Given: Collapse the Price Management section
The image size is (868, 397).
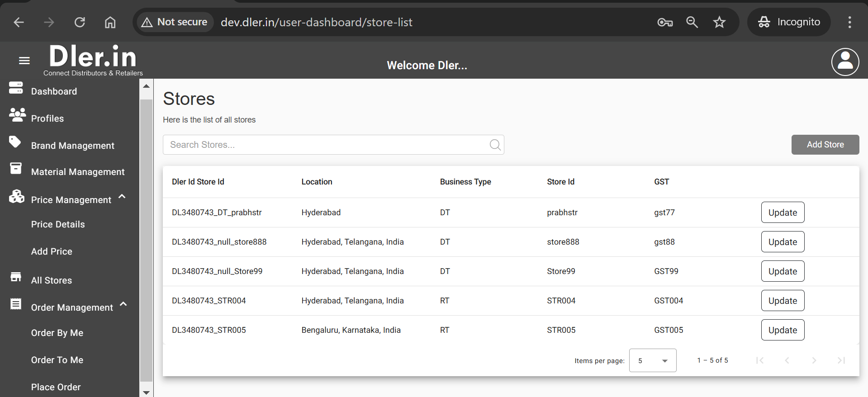Looking at the screenshot, I should [x=122, y=197].
